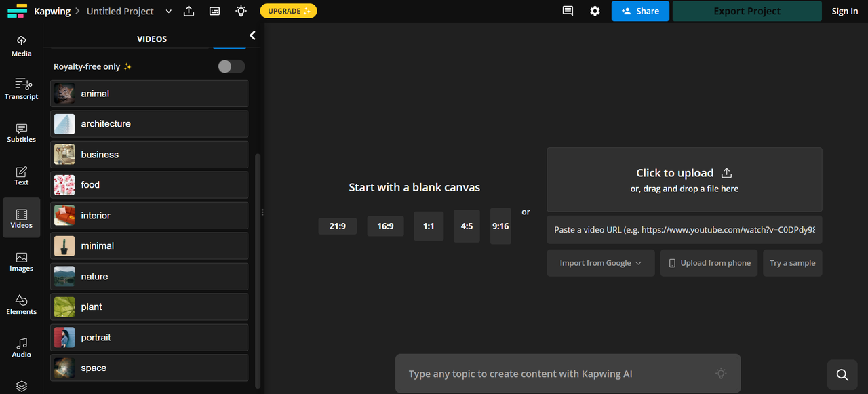Image resolution: width=868 pixels, height=394 pixels.
Task: Click the upload arrow icon in header
Action: [189, 11]
